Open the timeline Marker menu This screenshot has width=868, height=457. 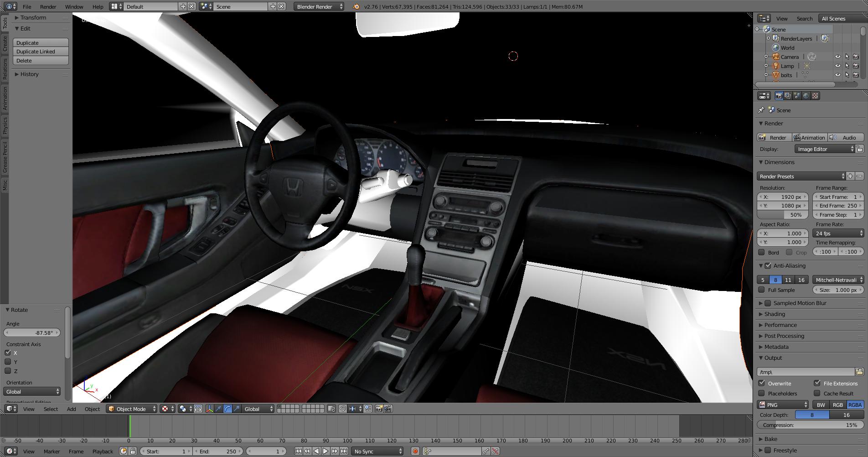52,451
